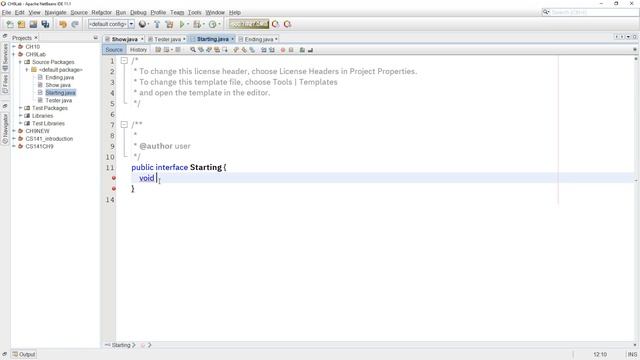Image resolution: width=640 pixels, height=360 pixels.
Task: Switch to the Tester.java editor tab
Action: pyautogui.click(x=167, y=39)
